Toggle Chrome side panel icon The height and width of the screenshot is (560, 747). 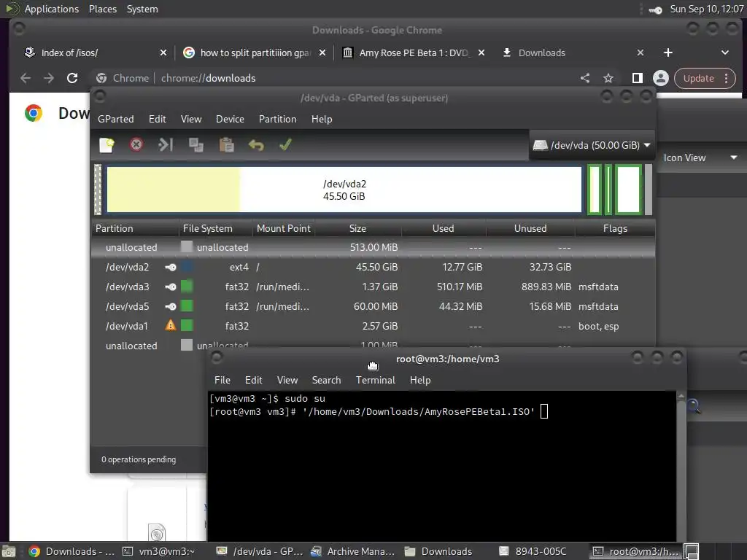pos(637,78)
